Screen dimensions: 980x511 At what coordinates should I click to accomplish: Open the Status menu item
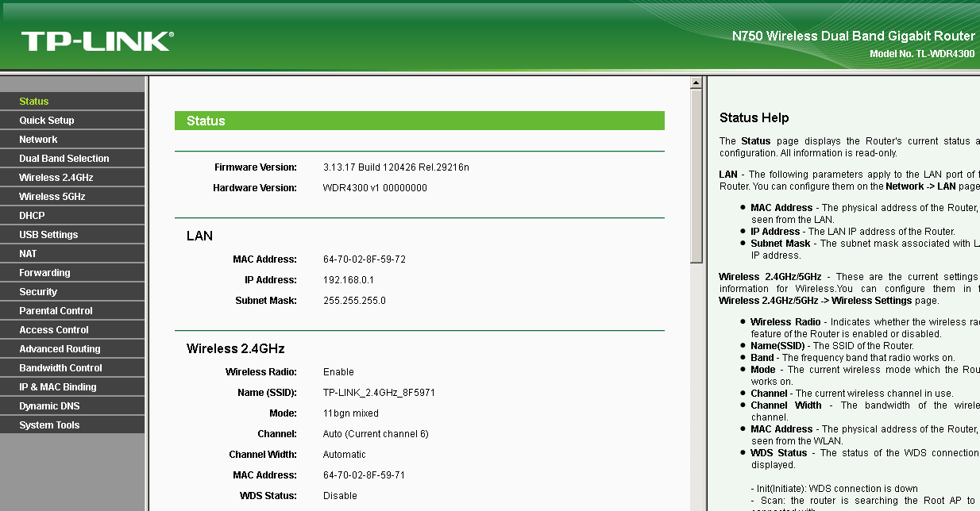[x=34, y=102]
